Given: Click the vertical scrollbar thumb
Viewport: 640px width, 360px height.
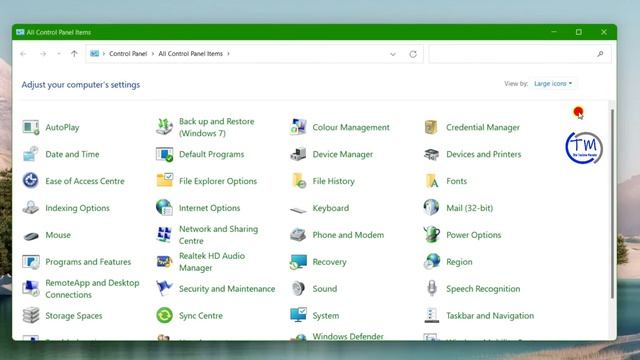Looking at the screenshot, I should point(612,203).
